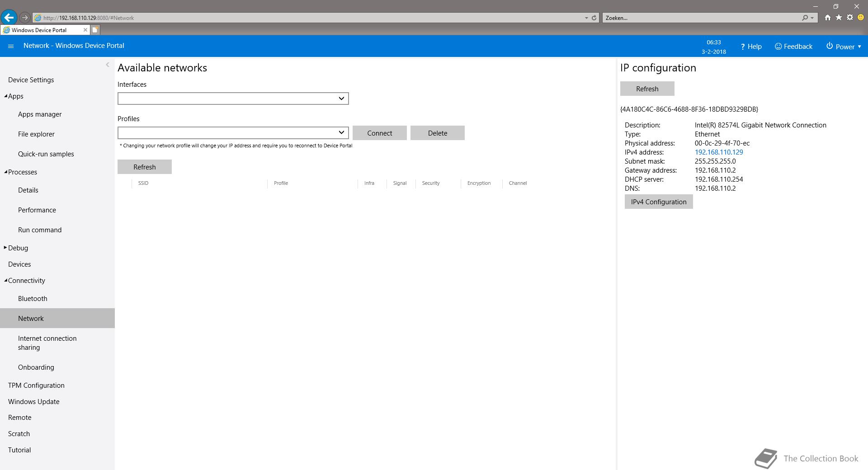Image resolution: width=868 pixels, height=470 pixels.
Task: Open a new browser tab
Action: 95,30
